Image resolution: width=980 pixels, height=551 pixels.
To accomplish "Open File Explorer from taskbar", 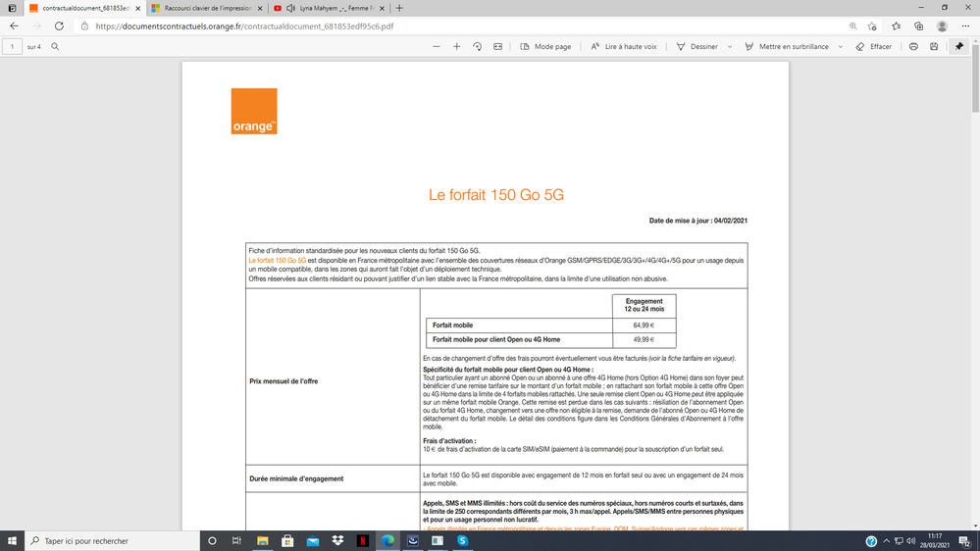I will pos(263,540).
